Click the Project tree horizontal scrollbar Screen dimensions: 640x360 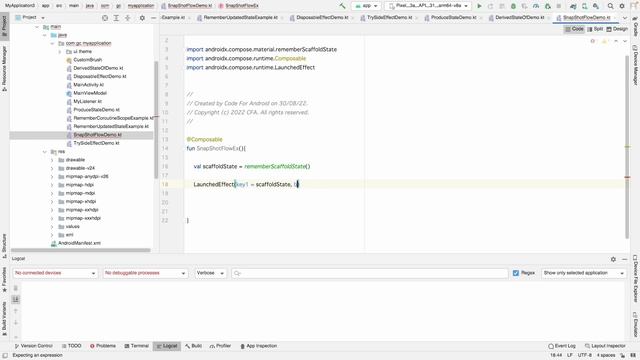click(81, 250)
